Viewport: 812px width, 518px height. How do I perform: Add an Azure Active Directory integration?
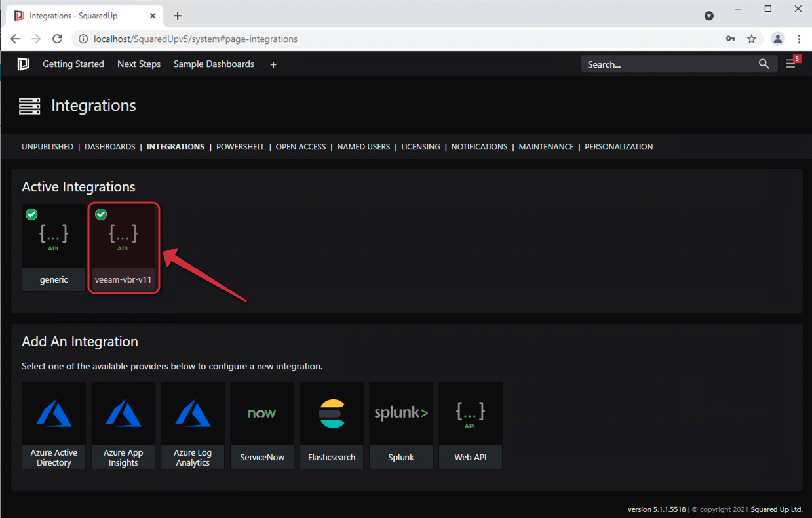(54, 425)
